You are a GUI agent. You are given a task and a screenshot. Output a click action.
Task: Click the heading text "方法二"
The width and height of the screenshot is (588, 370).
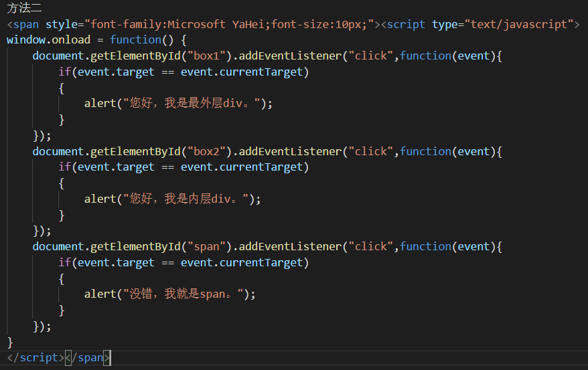point(24,8)
